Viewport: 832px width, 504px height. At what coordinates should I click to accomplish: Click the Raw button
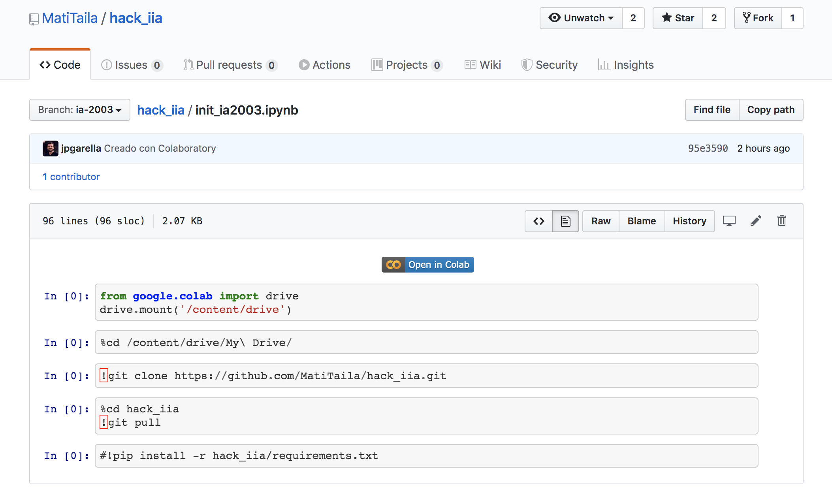(x=600, y=221)
